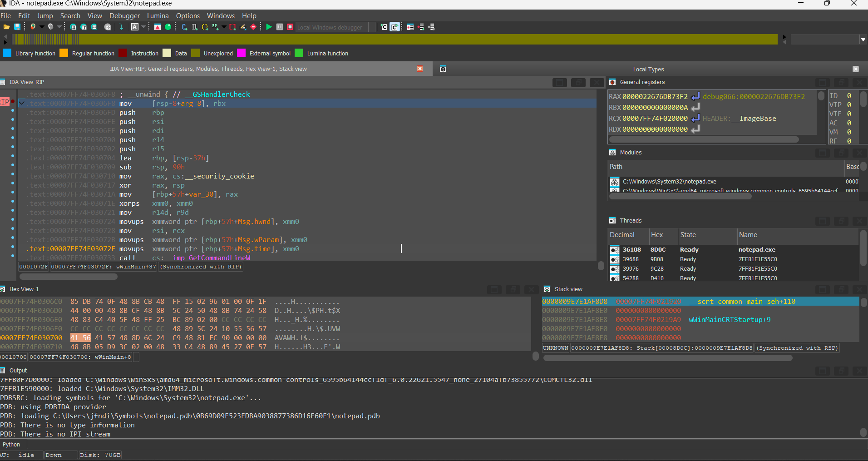The image size is (868, 461).
Task: Click the rightmost list toolbar icon
Action: coord(431,27)
